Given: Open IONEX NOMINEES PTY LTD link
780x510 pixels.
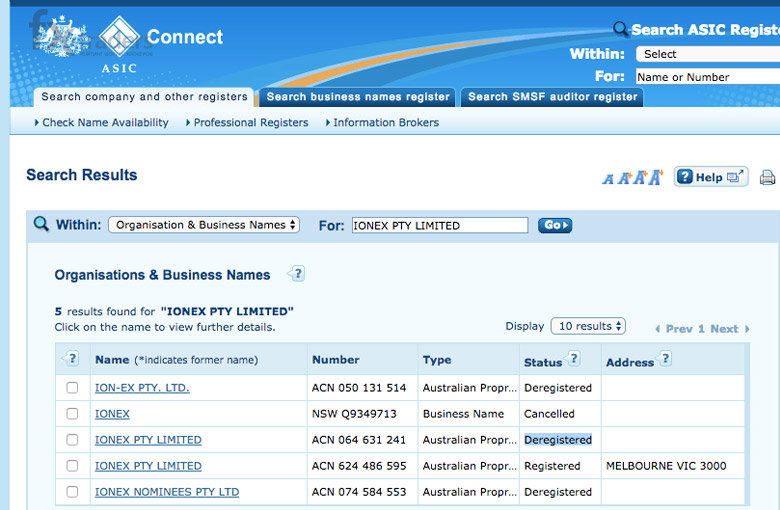Looking at the screenshot, I should tap(167, 492).
